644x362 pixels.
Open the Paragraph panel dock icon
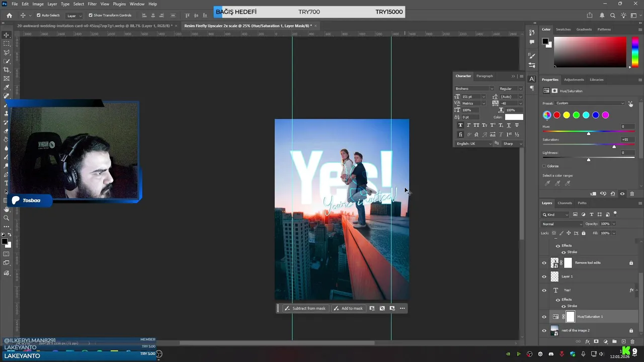pos(532,88)
